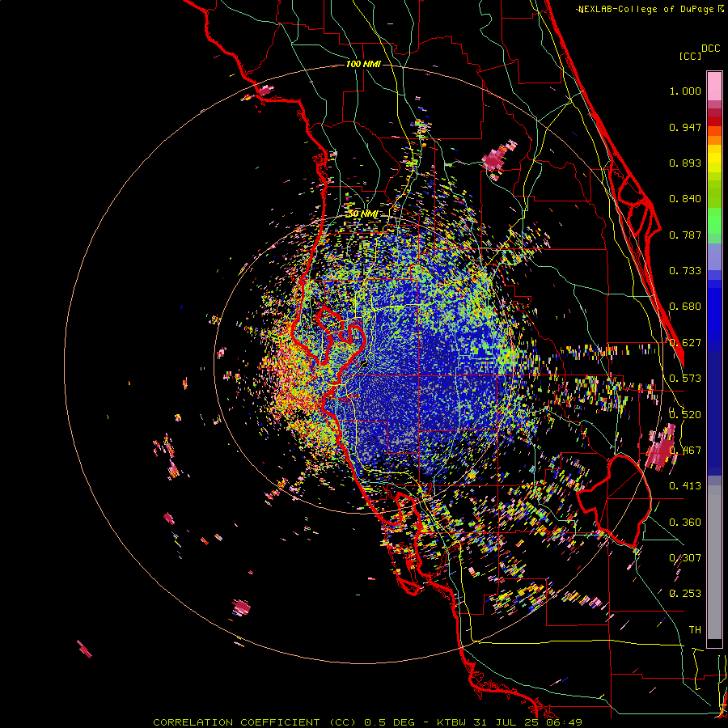Select the 0.947 scale value

[x=685, y=127]
